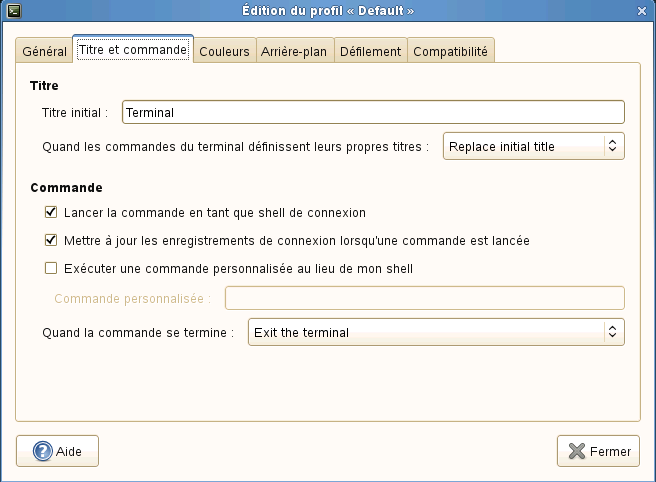The width and height of the screenshot is (656, 482).
Task: Click the dialog title bar text
Action: 328,10
